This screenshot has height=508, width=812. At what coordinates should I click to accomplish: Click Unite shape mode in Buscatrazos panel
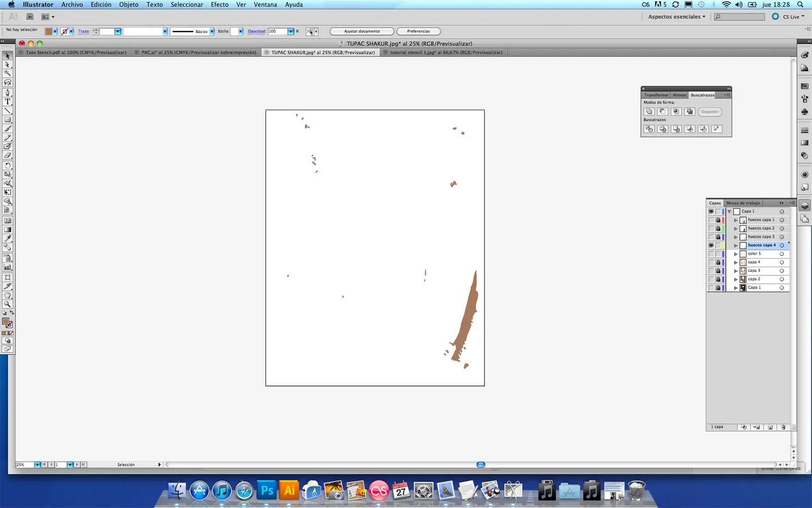click(x=649, y=111)
